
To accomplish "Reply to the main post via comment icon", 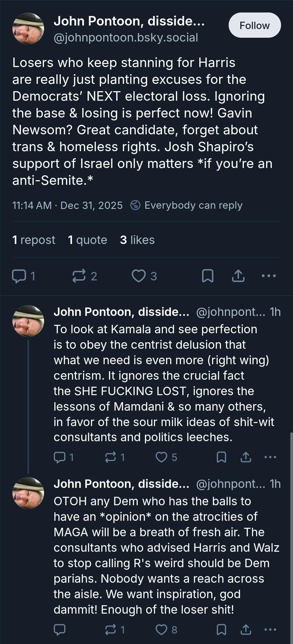I will click(x=19, y=276).
